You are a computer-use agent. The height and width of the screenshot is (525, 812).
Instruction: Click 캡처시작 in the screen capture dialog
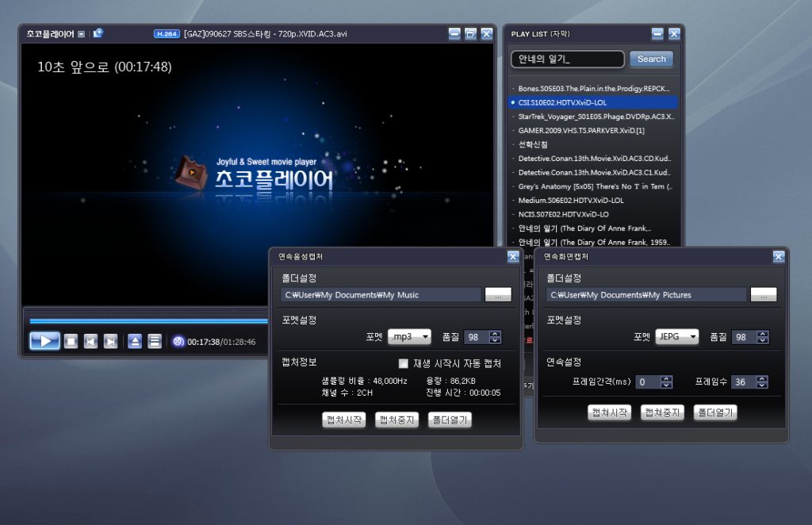pyautogui.click(x=610, y=412)
